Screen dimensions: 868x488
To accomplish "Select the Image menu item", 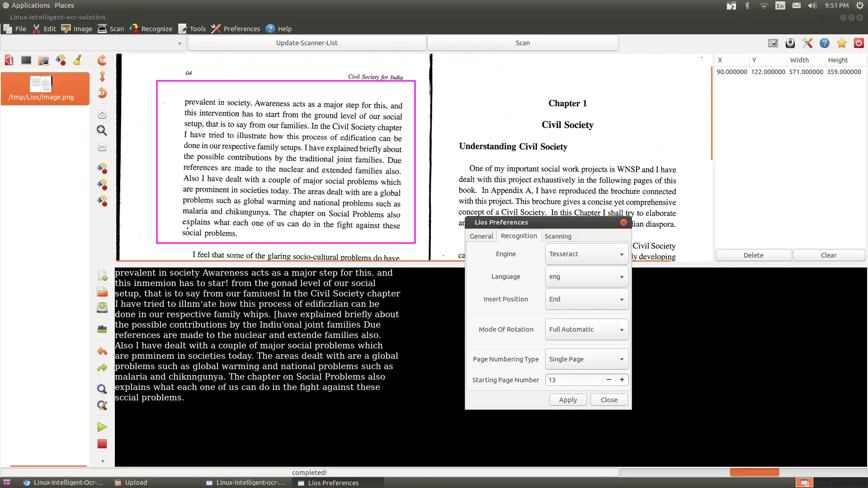I will click(x=83, y=28).
